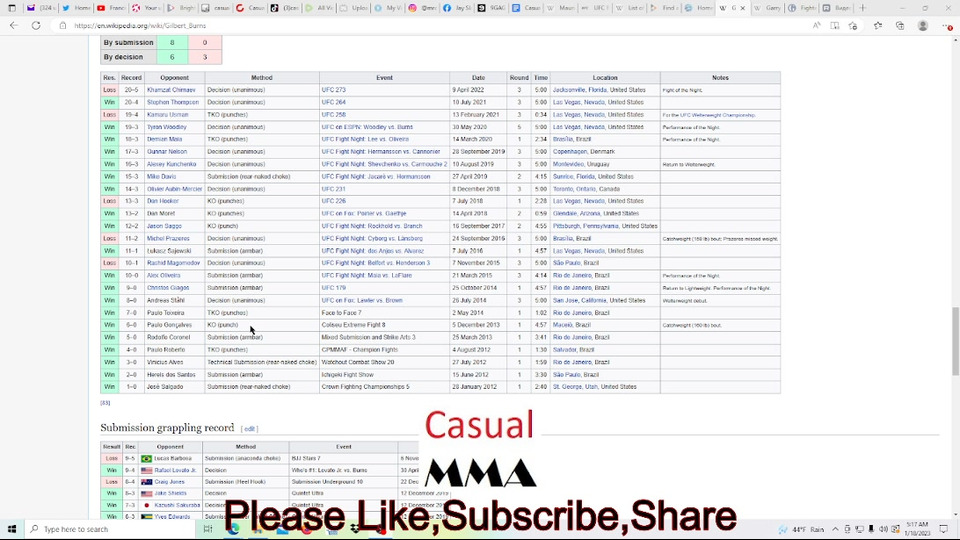The width and height of the screenshot is (960, 540).
Task: Open the browser profile avatar
Action: click(x=923, y=26)
